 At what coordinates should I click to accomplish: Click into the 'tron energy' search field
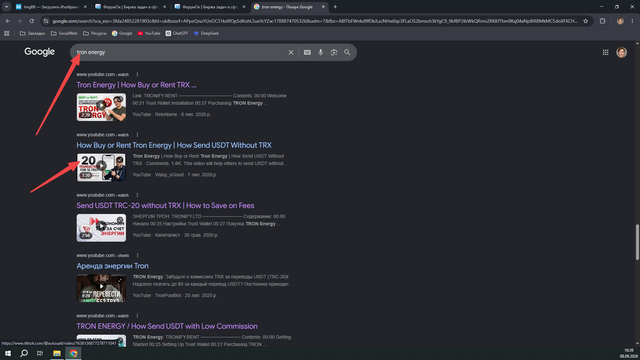[x=180, y=52]
